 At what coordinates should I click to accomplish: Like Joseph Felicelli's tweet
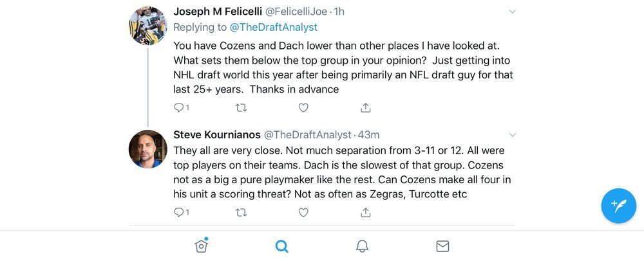click(303, 108)
